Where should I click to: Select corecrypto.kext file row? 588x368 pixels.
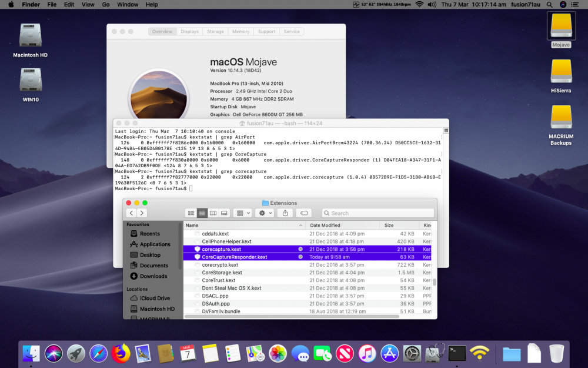pyautogui.click(x=307, y=265)
